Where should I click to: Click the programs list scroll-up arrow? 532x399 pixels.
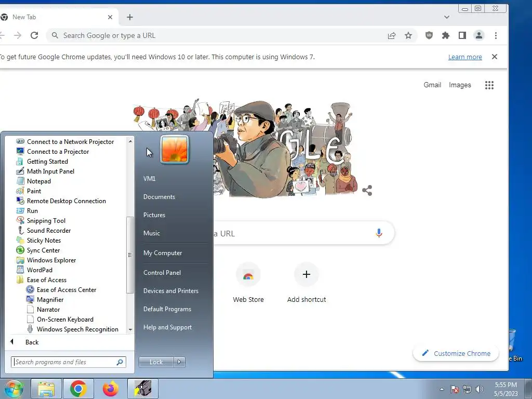(130, 141)
